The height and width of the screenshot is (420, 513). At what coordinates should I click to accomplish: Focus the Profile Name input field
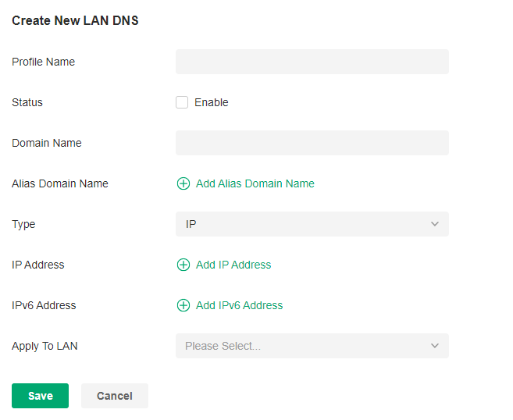312,62
